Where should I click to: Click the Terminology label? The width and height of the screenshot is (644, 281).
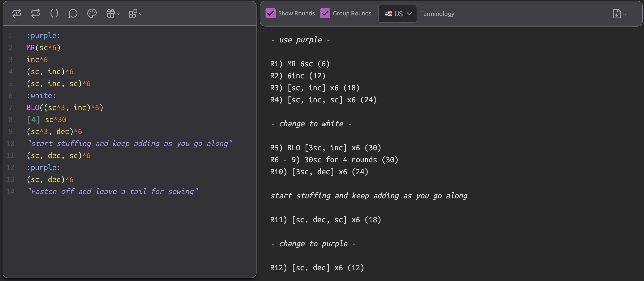(x=437, y=14)
